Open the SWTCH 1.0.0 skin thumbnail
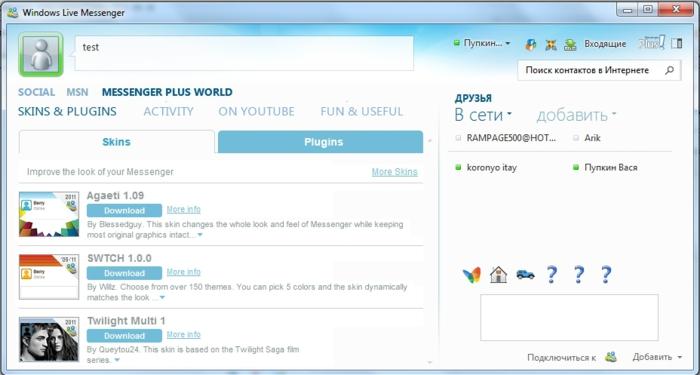 click(49, 277)
